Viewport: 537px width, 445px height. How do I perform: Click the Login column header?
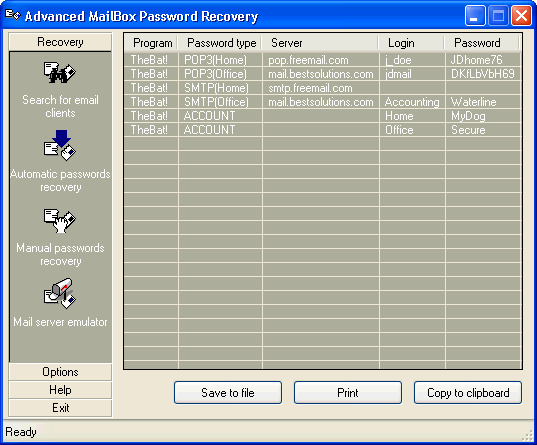(x=412, y=43)
